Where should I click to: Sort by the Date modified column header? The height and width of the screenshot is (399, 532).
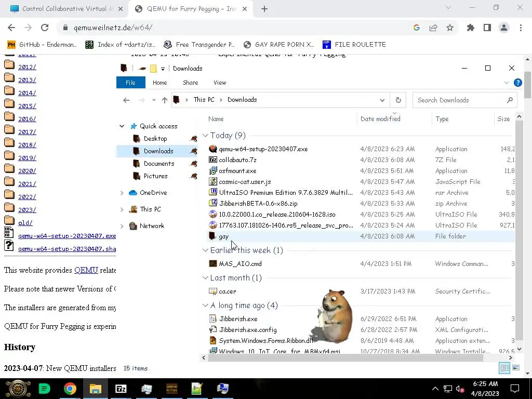[x=380, y=119]
